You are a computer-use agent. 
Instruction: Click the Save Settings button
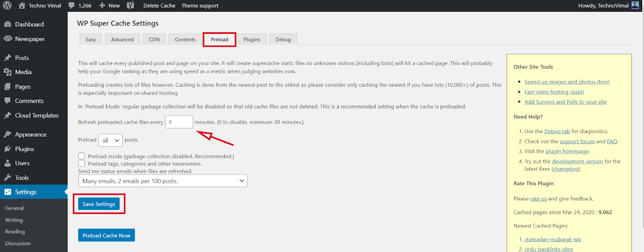click(x=99, y=204)
